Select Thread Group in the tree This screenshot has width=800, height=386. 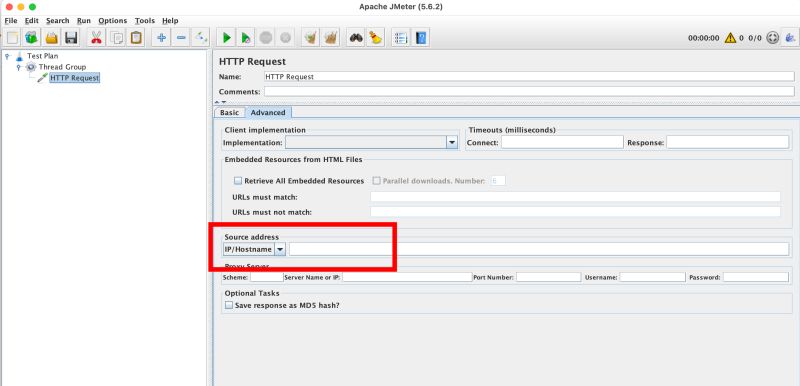pos(62,67)
